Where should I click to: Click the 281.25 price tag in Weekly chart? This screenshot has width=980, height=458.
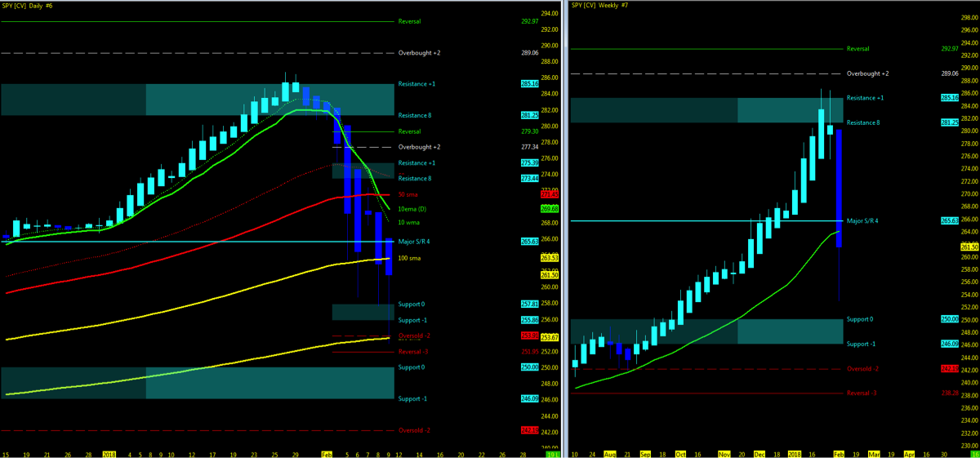(949, 122)
